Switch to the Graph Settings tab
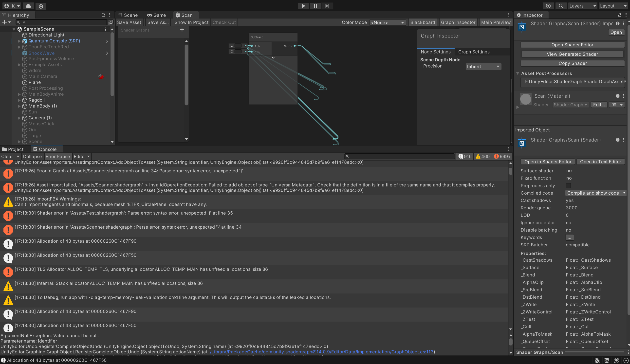This screenshot has width=630, height=364. point(474,52)
